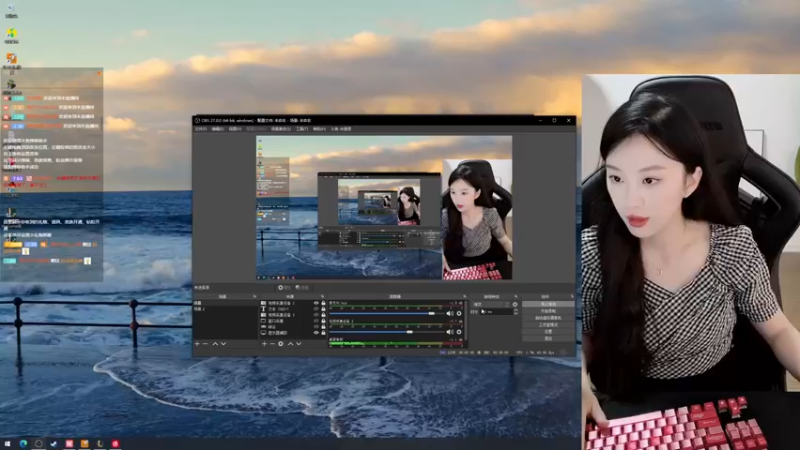Image resolution: width=800 pixels, height=450 pixels.
Task: Select the Window Capture source row
Action: pyautogui.click(x=293, y=321)
